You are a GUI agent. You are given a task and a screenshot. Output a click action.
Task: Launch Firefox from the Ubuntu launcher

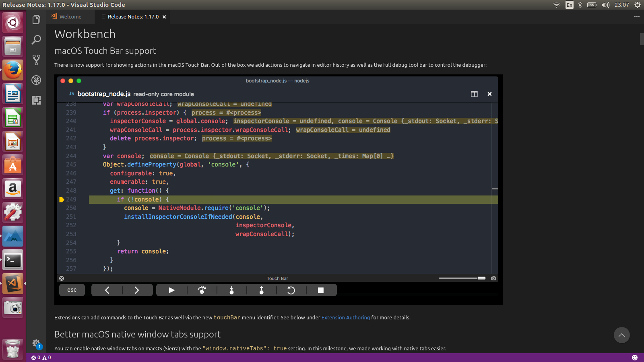(x=13, y=69)
